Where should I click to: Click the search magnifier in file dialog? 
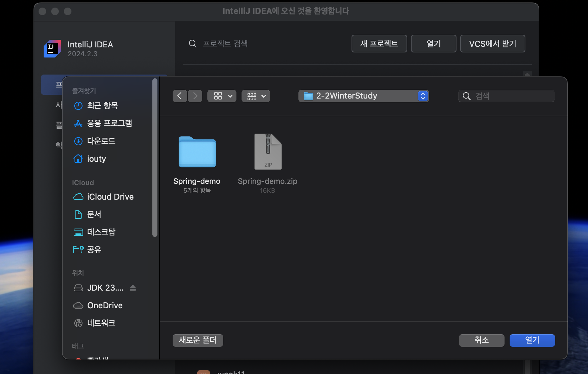pos(467,96)
